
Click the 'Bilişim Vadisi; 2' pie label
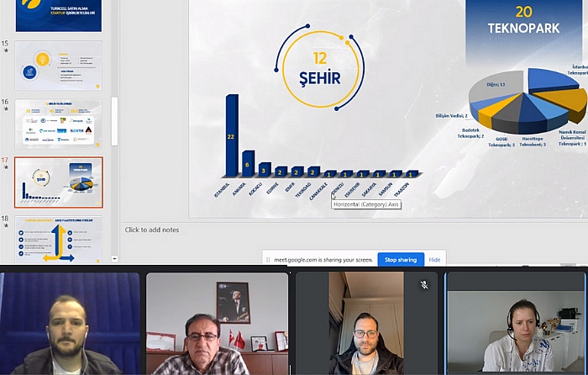tap(452, 116)
